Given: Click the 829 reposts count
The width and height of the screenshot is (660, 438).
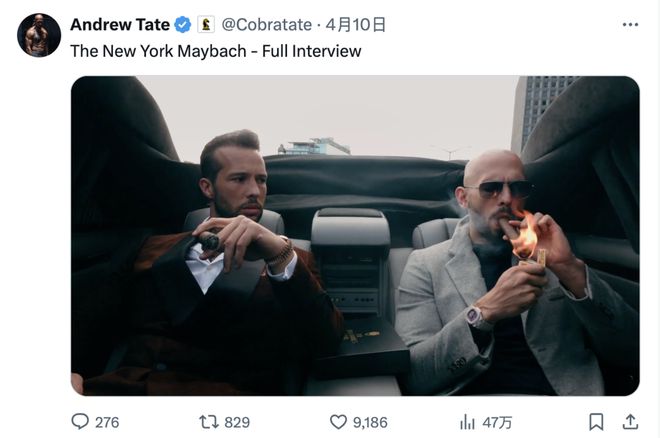Looking at the screenshot, I should point(237,422).
